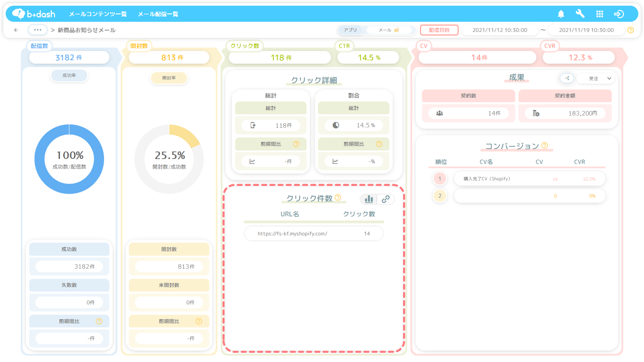Click the back arrow icon

click(16, 30)
